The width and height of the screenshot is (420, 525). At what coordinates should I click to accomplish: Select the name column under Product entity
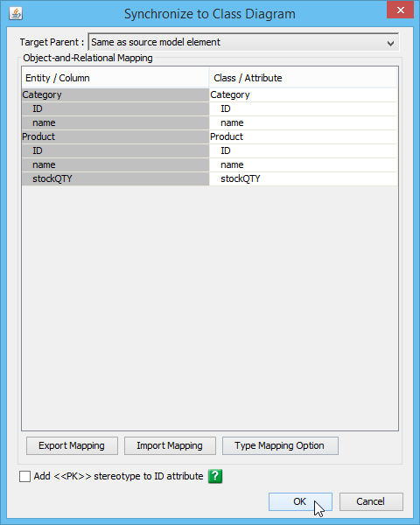pyautogui.click(x=115, y=164)
